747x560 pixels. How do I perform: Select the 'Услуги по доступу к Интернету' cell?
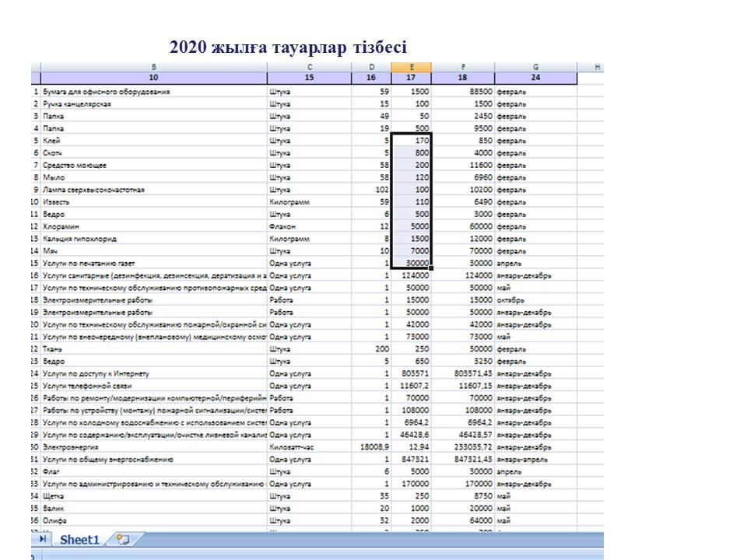[154, 374]
